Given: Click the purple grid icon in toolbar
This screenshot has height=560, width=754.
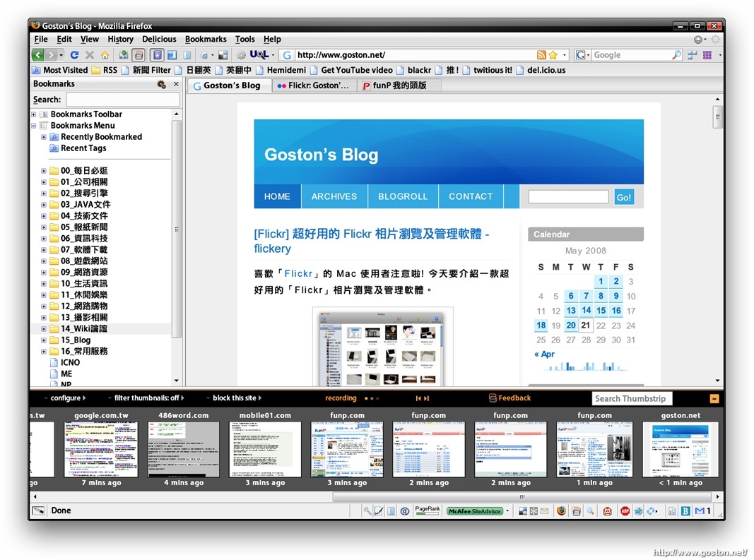Looking at the screenshot, I should (x=707, y=55).
